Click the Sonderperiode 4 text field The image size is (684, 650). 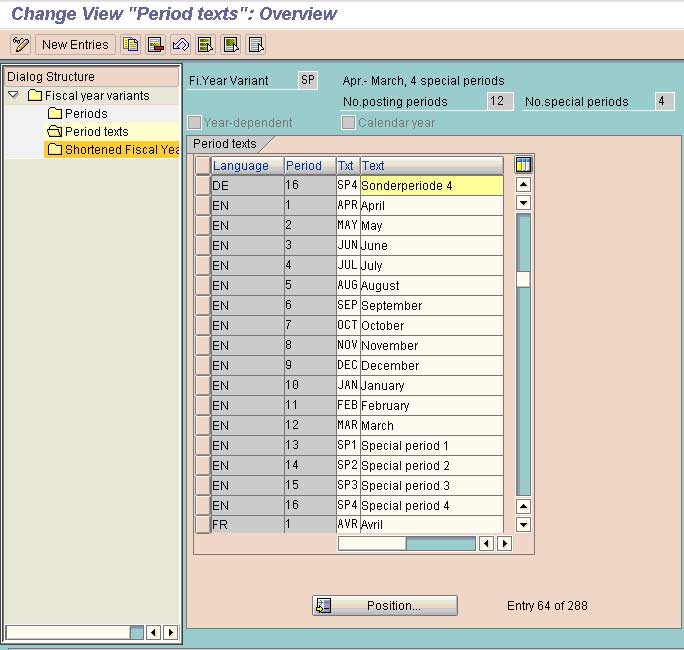pos(431,186)
